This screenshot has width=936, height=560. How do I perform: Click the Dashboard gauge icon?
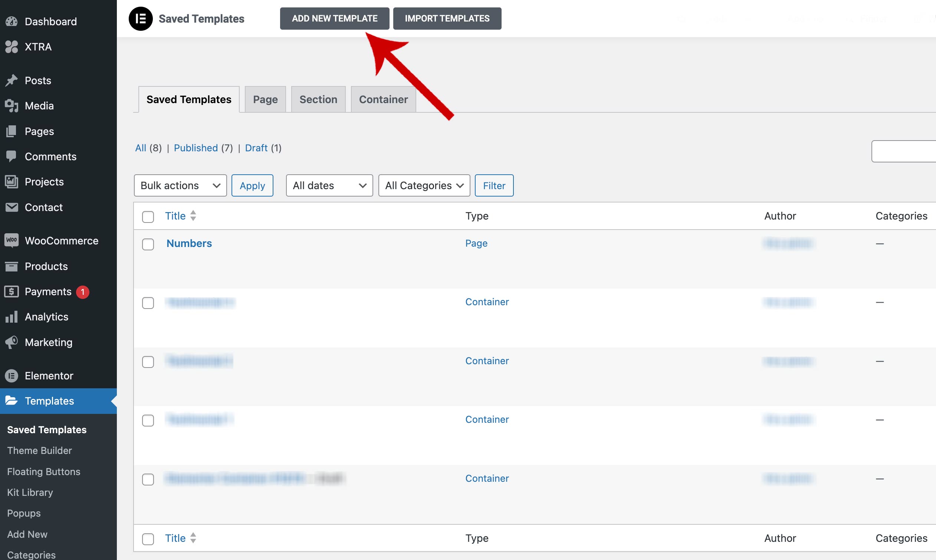pos(12,22)
